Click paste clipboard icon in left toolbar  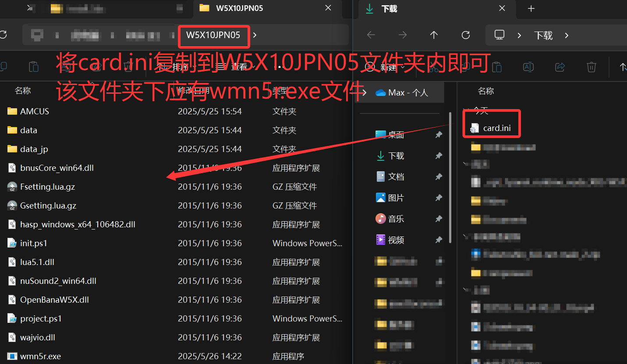(33, 67)
